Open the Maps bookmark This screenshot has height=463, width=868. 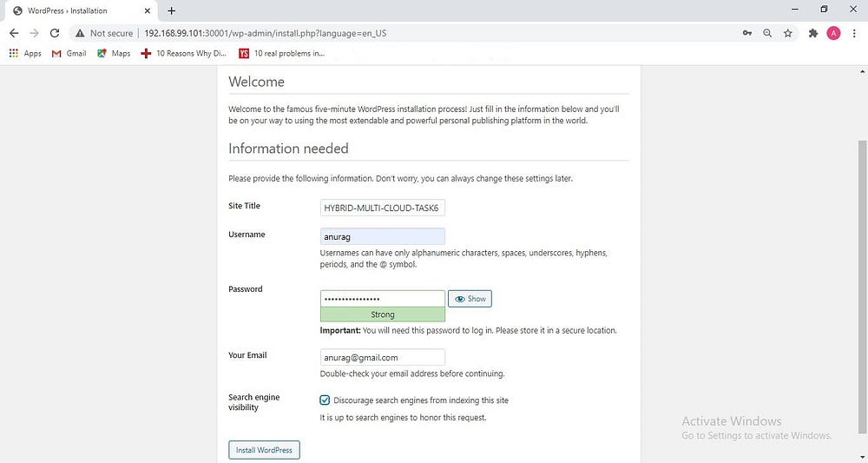tap(114, 53)
